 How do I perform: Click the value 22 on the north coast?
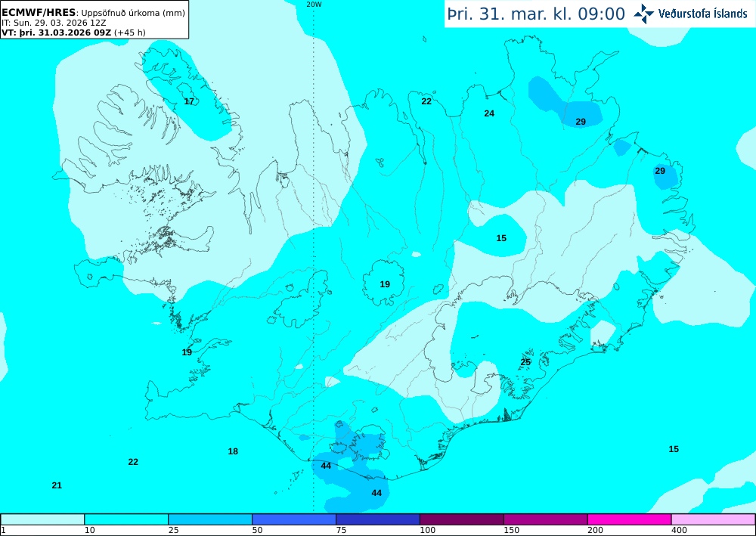426,101
